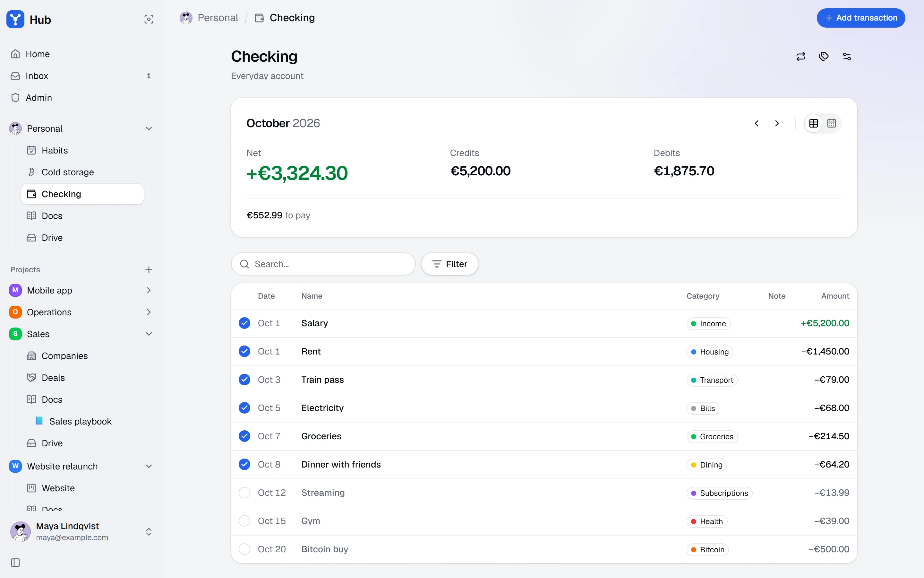Open Maya Lindqvist account switcher

pos(82,532)
